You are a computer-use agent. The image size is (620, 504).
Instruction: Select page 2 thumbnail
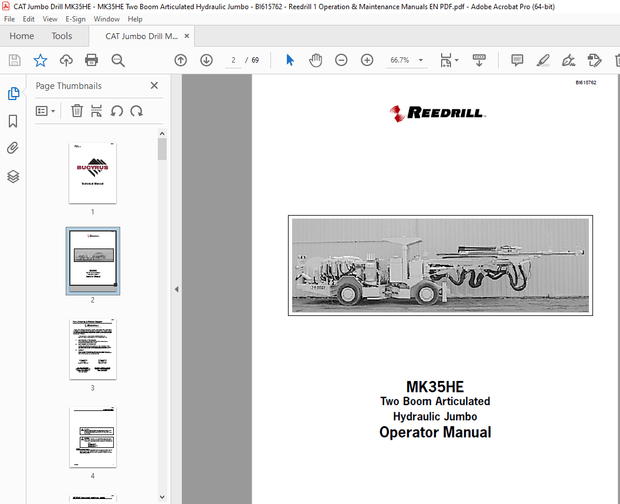pos(93,261)
